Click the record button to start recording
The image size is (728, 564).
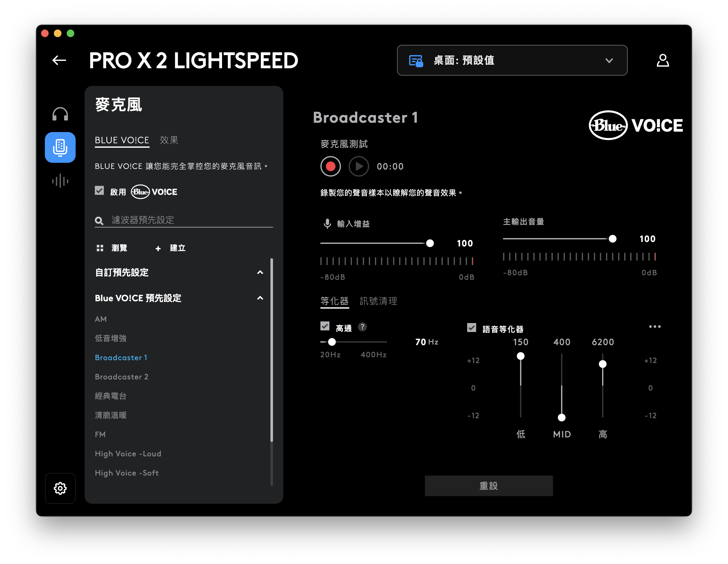point(329,166)
